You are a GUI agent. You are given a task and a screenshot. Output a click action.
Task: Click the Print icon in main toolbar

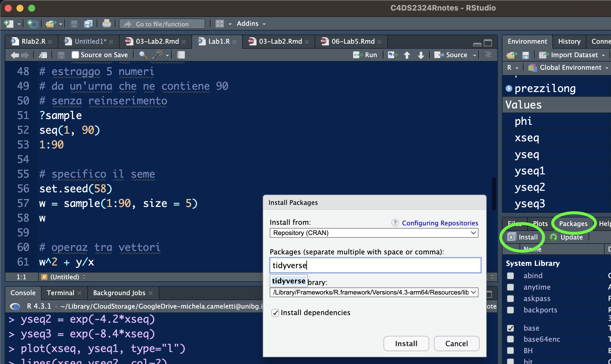tap(106, 23)
